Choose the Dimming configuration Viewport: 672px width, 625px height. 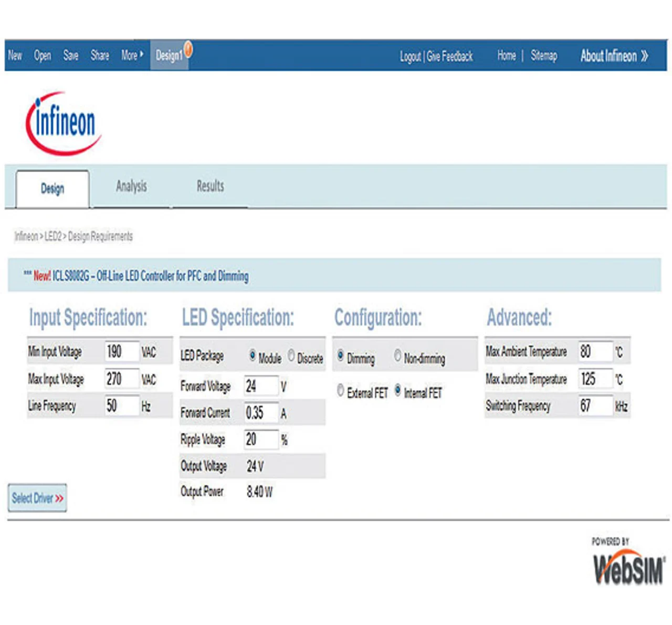point(340,355)
